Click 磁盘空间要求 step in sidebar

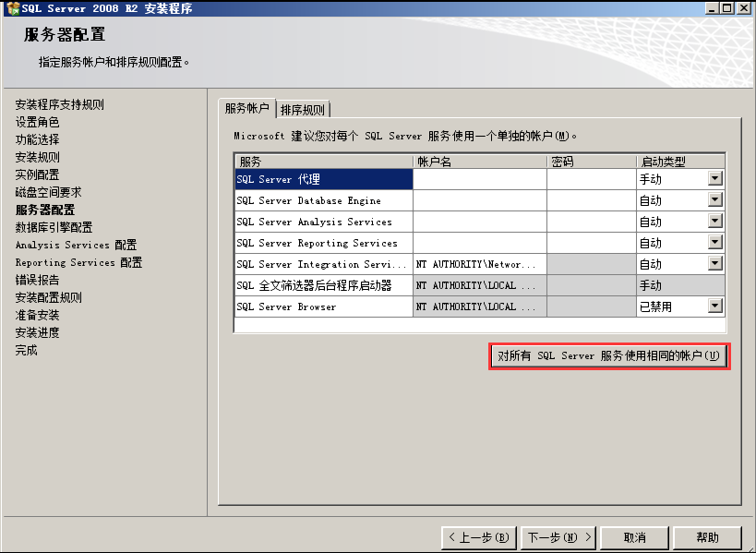[x=48, y=192]
